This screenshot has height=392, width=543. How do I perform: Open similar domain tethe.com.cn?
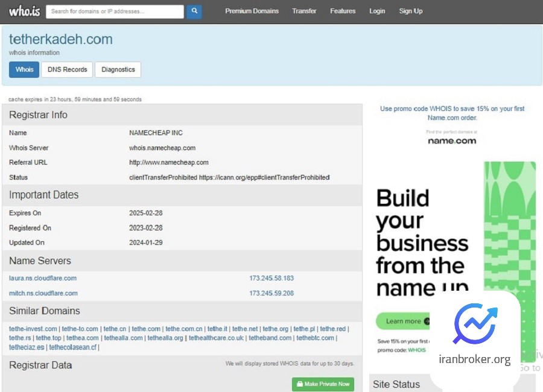click(184, 329)
